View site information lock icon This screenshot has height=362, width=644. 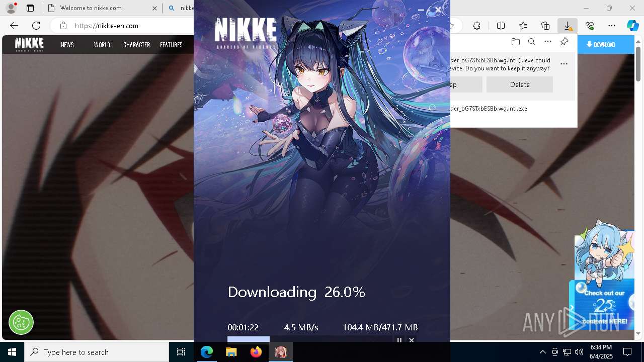tap(63, 26)
